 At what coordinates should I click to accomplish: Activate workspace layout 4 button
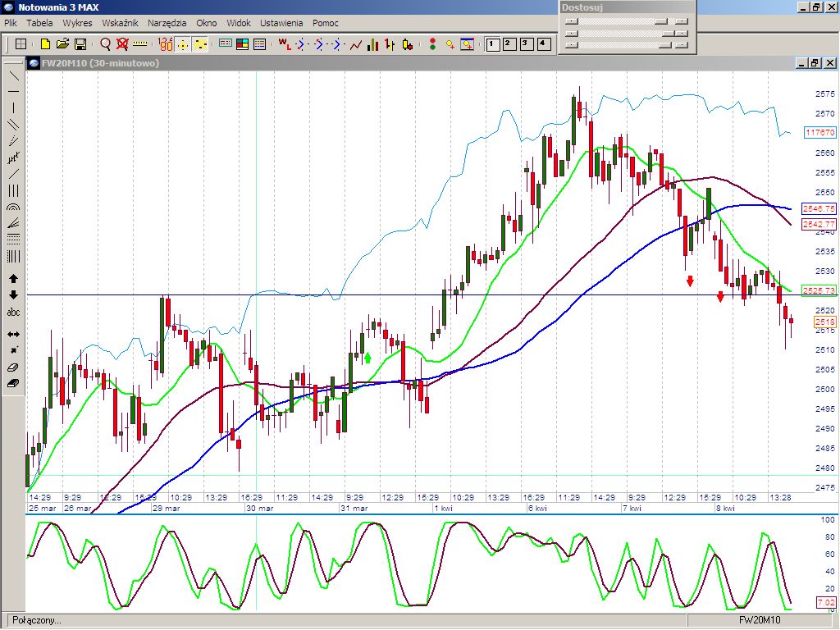543,44
